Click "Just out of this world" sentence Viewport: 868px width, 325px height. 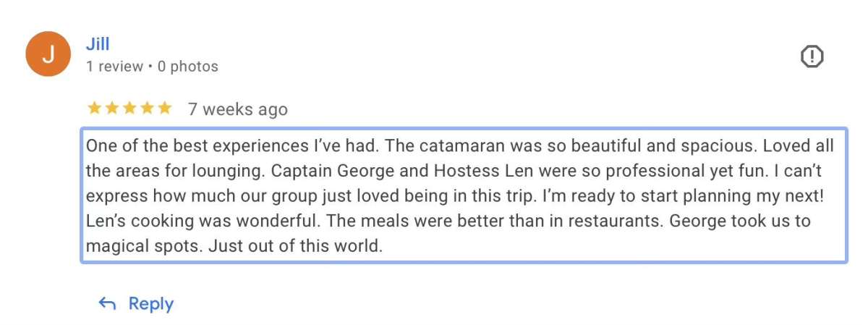tap(295, 246)
